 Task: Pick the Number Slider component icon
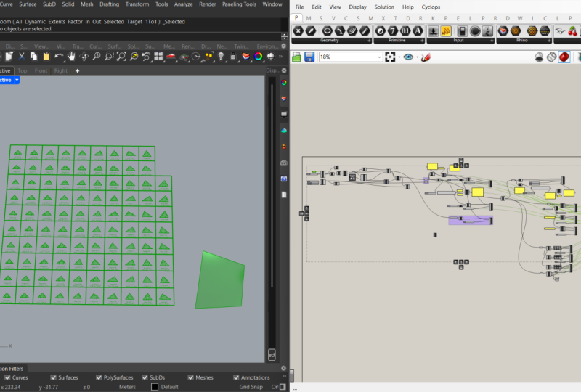433,31
